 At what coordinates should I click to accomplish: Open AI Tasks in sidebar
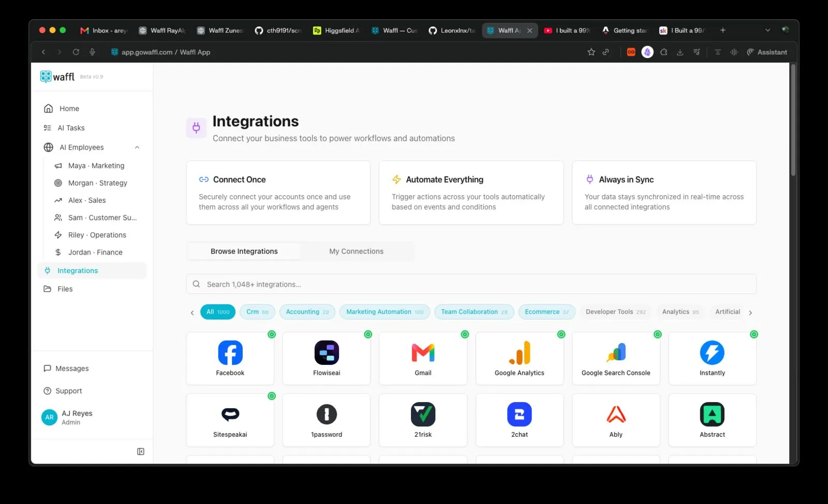coord(92,128)
